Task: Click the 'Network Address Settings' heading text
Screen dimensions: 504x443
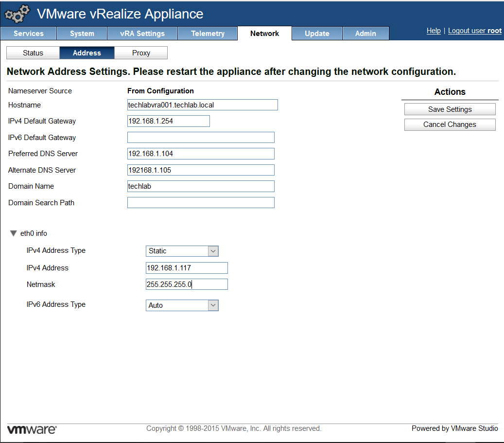Action: 231,71
